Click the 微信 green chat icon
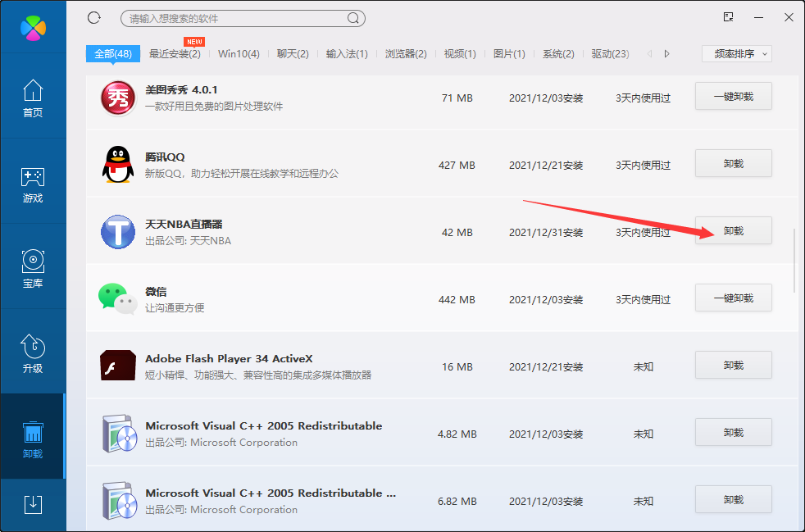805x532 pixels. point(117,299)
